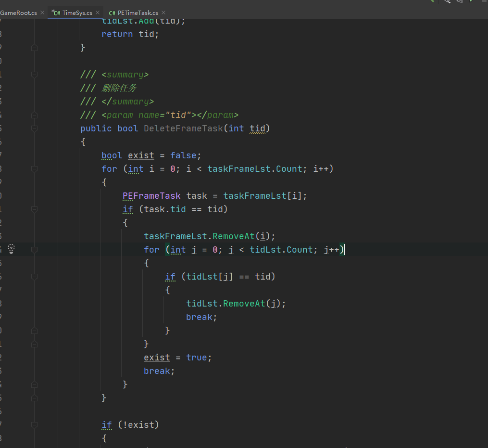Click the "tid" string in the param comment
Viewport: 488px width, 448px height.
click(178, 115)
